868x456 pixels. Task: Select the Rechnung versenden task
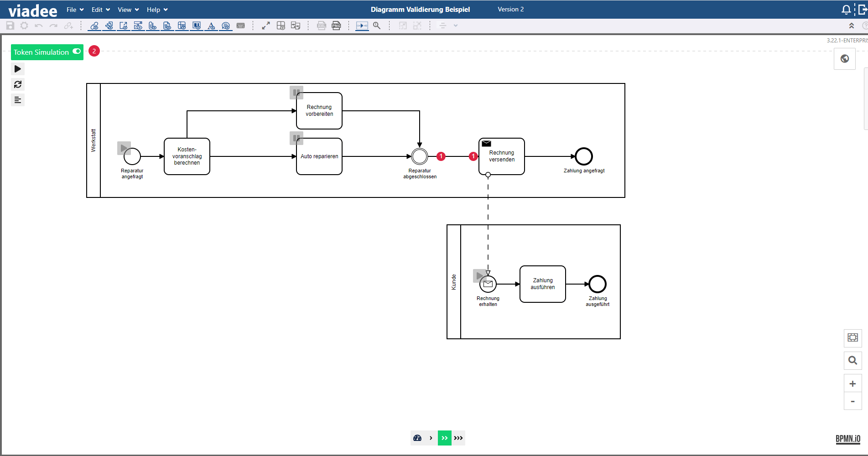[502, 156]
